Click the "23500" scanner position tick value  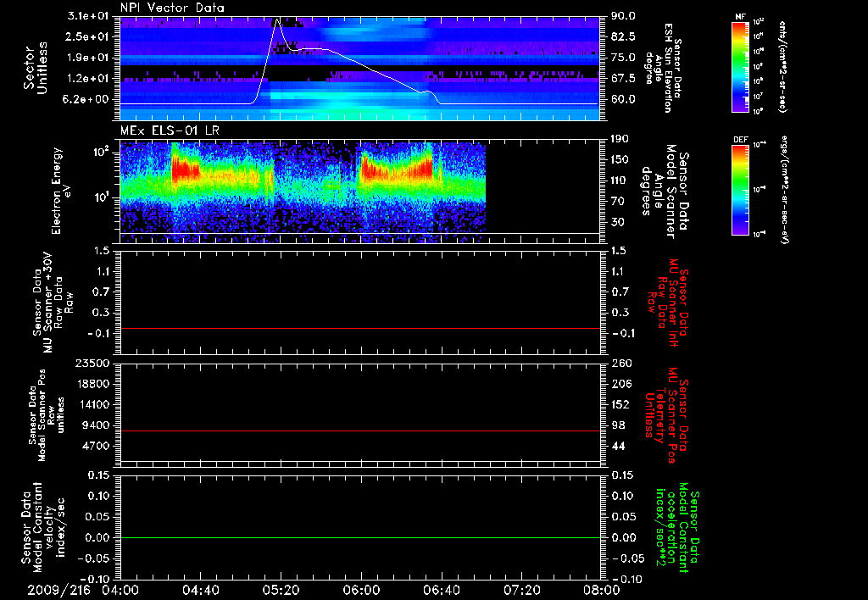pyautogui.click(x=93, y=364)
